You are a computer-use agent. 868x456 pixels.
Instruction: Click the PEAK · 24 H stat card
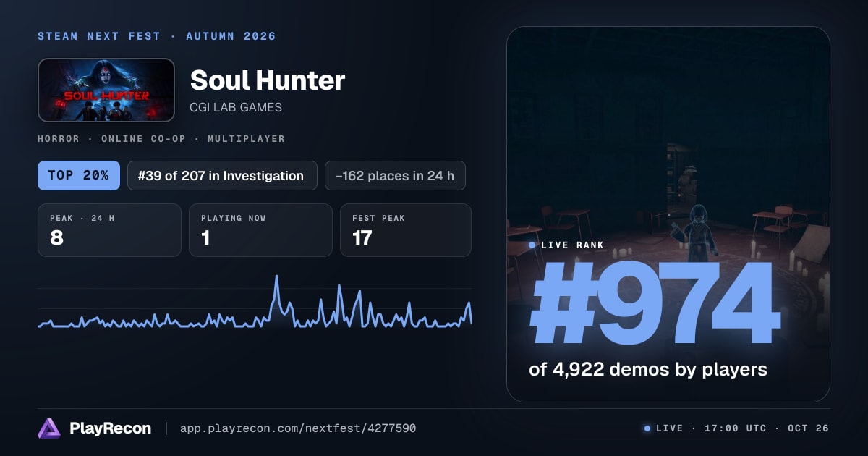[x=109, y=230]
